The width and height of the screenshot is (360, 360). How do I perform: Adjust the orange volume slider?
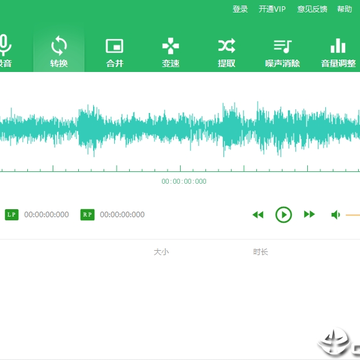353,215
